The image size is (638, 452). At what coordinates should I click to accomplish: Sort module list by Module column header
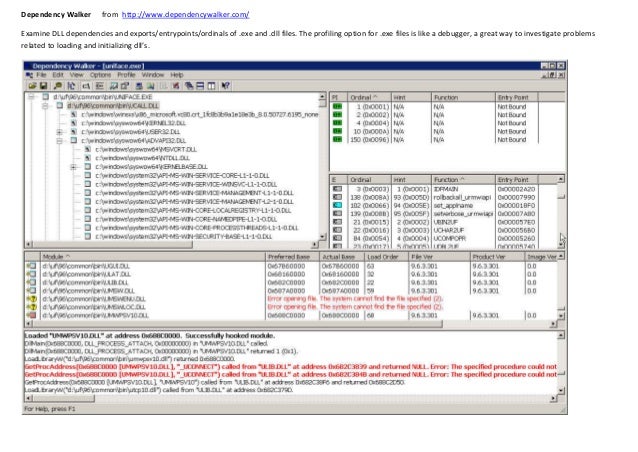tap(153, 257)
